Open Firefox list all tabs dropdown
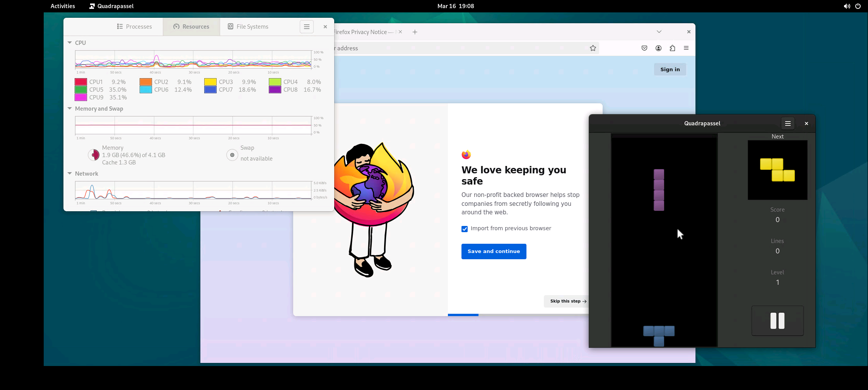Viewport: 868px width, 390px height. tap(659, 32)
